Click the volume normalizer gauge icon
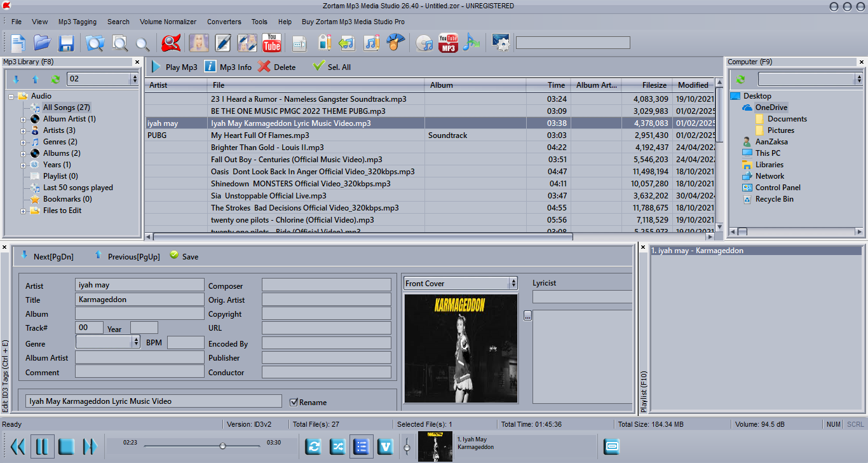Viewport: 868px width, 463px height. pos(396,43)
